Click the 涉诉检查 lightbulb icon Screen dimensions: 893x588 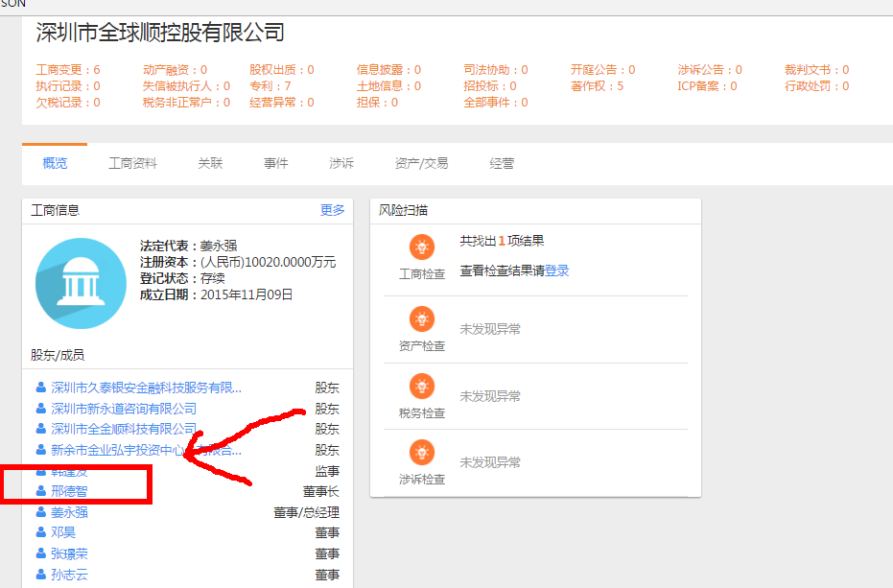422,453
